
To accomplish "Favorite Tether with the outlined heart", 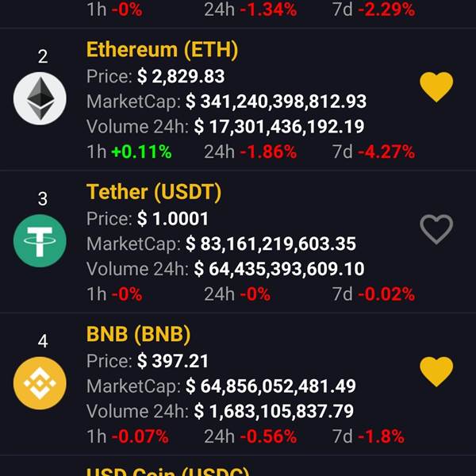I will click(x=436, y=229).
